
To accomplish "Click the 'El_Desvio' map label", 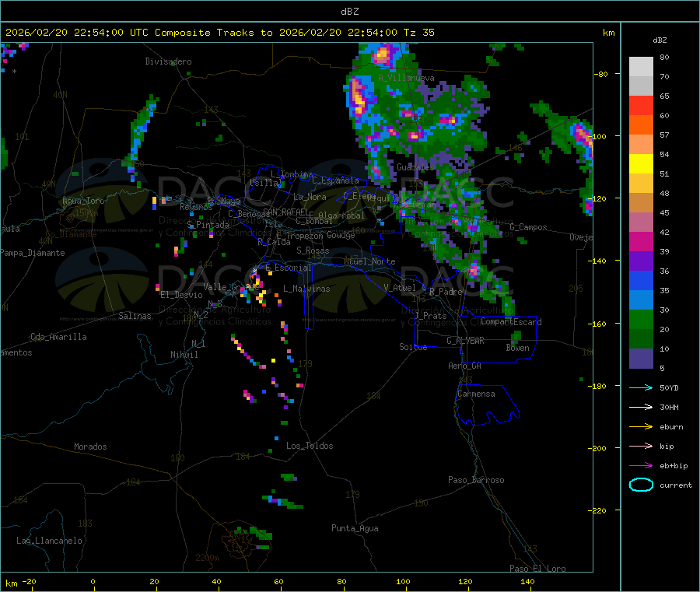I will pyautogui.click(x=182, y=295).
